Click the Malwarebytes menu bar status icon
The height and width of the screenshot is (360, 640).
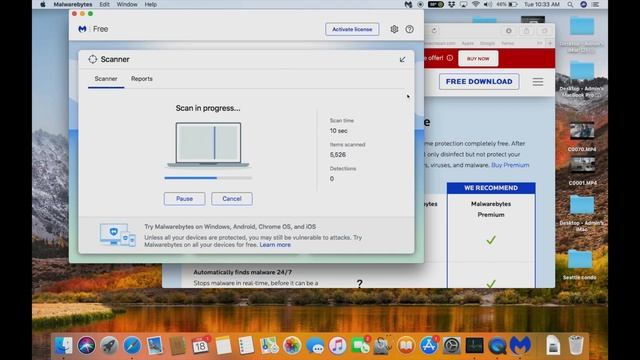click(x=408, y=4)
